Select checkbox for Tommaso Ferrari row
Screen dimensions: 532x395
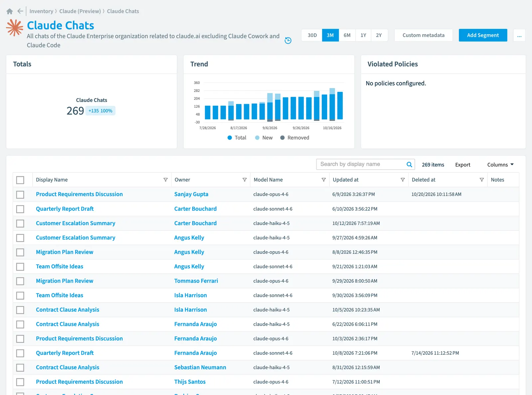[20, 281]
